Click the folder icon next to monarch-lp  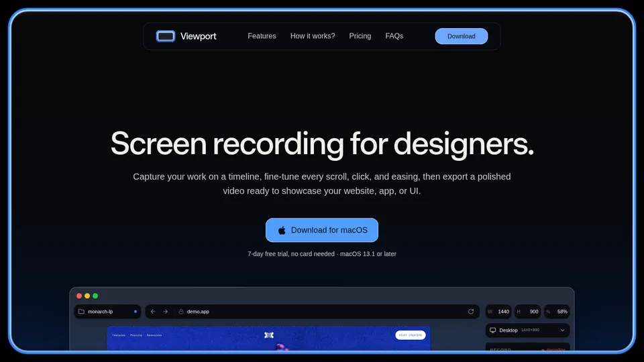pyautogui.click(x=81, y=312)
